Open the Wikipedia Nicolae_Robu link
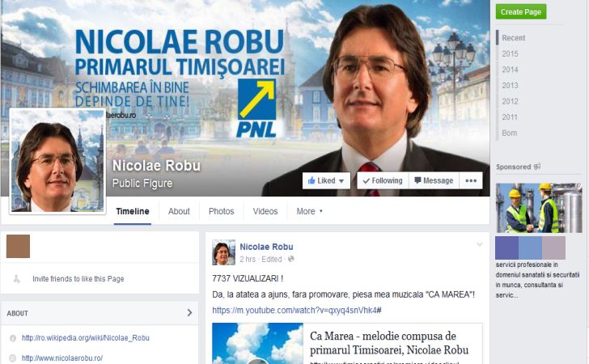Screen dimensions: 589x364 (x=85, y=338)
